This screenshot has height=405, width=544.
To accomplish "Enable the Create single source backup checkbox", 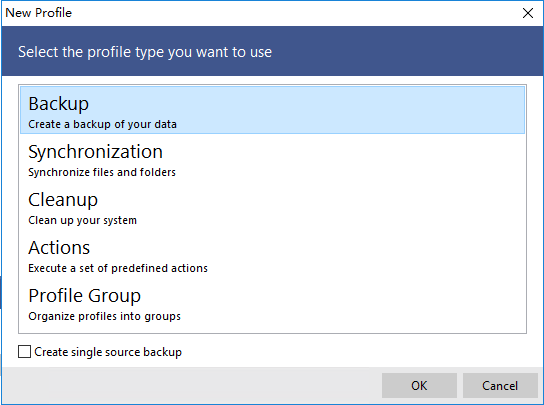I will 24,352.
